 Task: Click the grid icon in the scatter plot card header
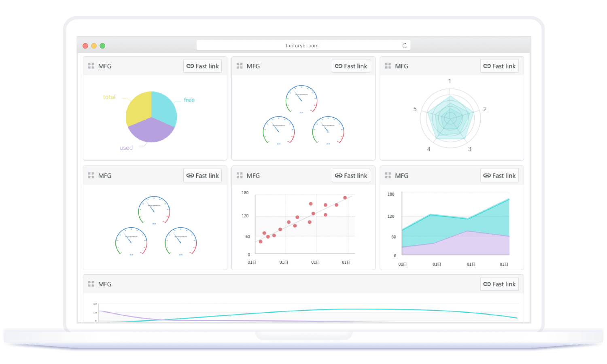pyautogui.click(x=240, y=176)
